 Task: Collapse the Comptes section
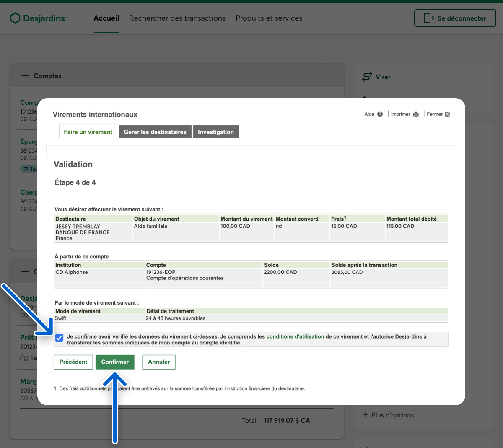[26, 76]
